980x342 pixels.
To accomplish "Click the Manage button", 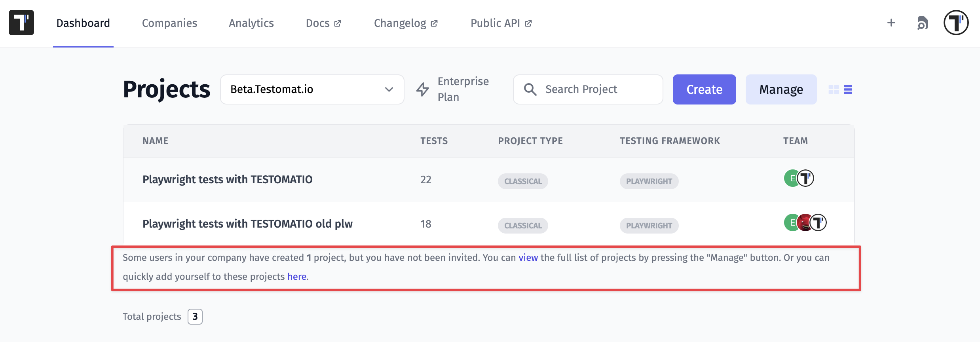I will [x=781, y=89].
